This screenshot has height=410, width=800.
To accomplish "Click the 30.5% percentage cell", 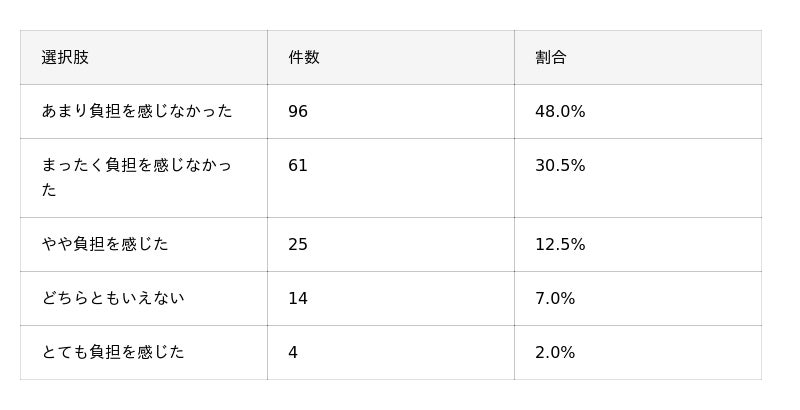I will 638,178.
